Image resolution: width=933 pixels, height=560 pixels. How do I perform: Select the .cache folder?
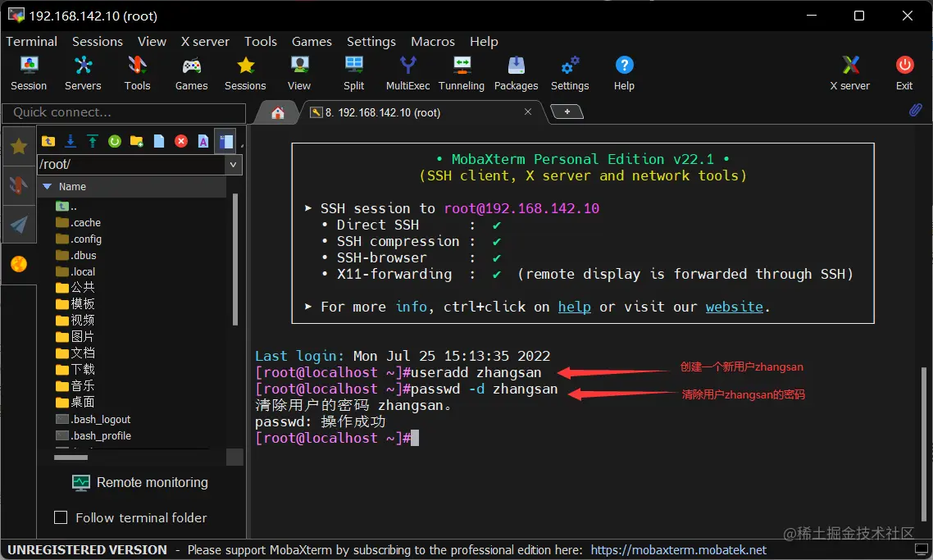(x=79, y=222)
